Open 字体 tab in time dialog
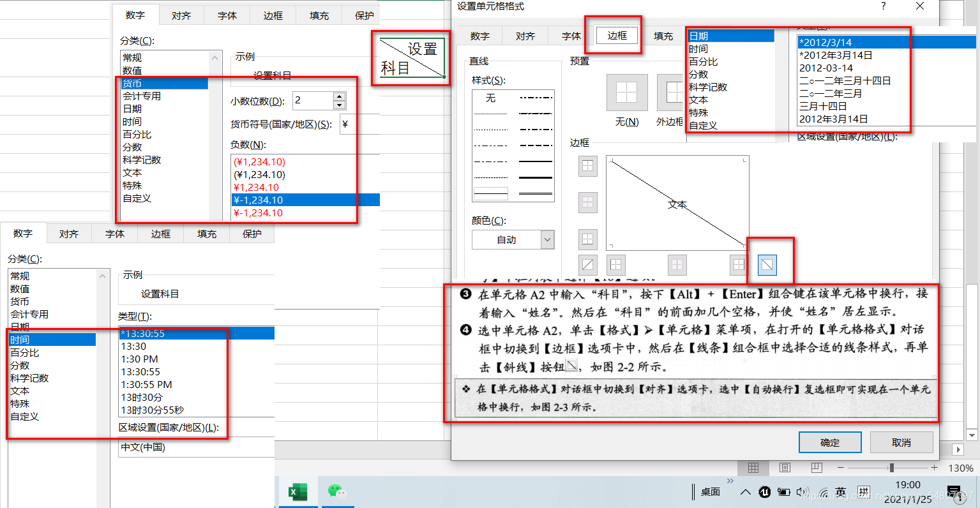This screenshot has height=508, width=980. [115, 234]
